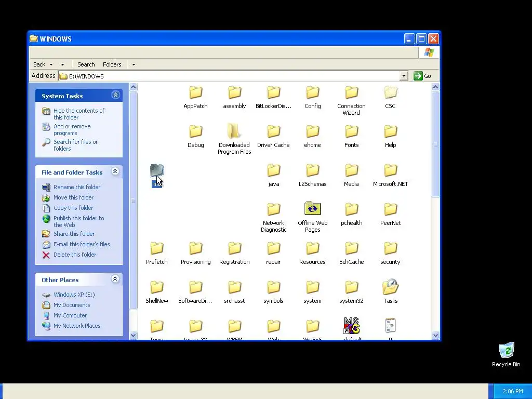Select the Resources folder
532x399 pixels.
click(x=312, y=254)
